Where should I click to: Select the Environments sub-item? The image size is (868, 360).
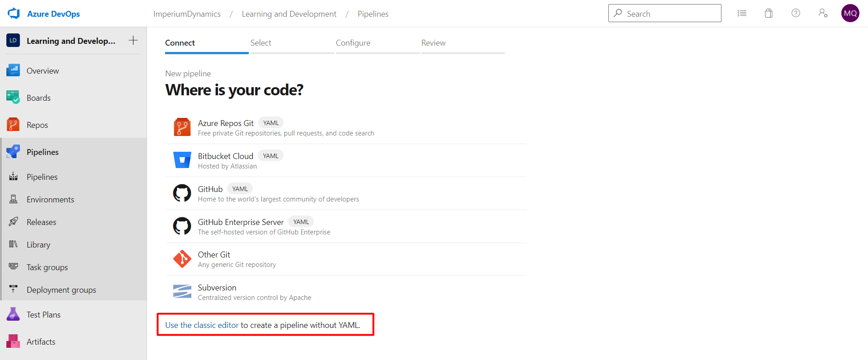pyautogui.click(x=50, y=200)
